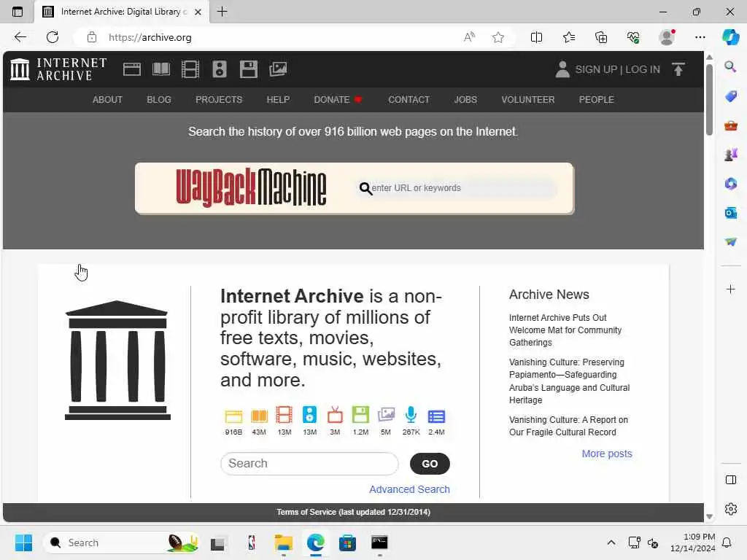Open the Texts book icon in header
The image size is (747, 560).
pos(161,69)
